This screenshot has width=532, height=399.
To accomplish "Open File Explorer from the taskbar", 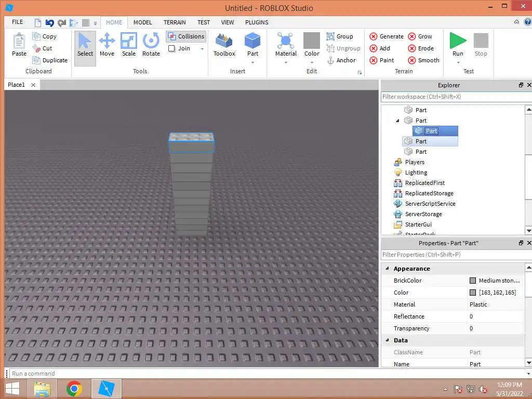I will (x=43, y=389).
